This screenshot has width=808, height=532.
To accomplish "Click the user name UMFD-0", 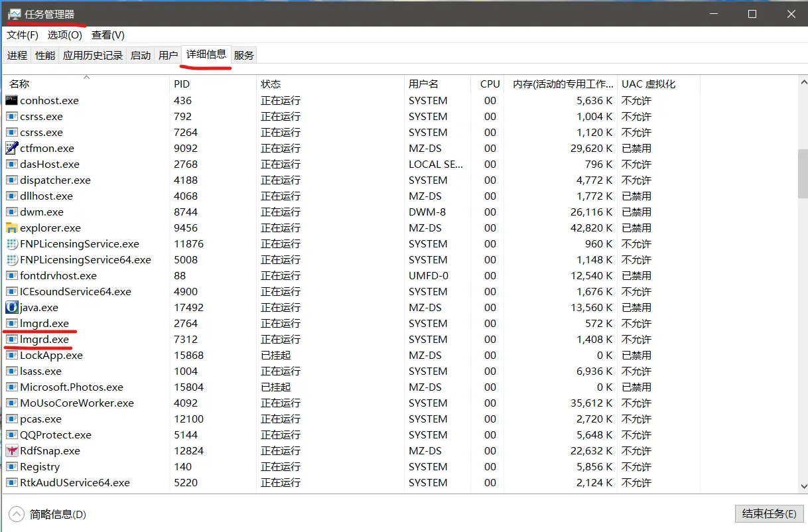I will pyautogui.click(x=429, y=275).
